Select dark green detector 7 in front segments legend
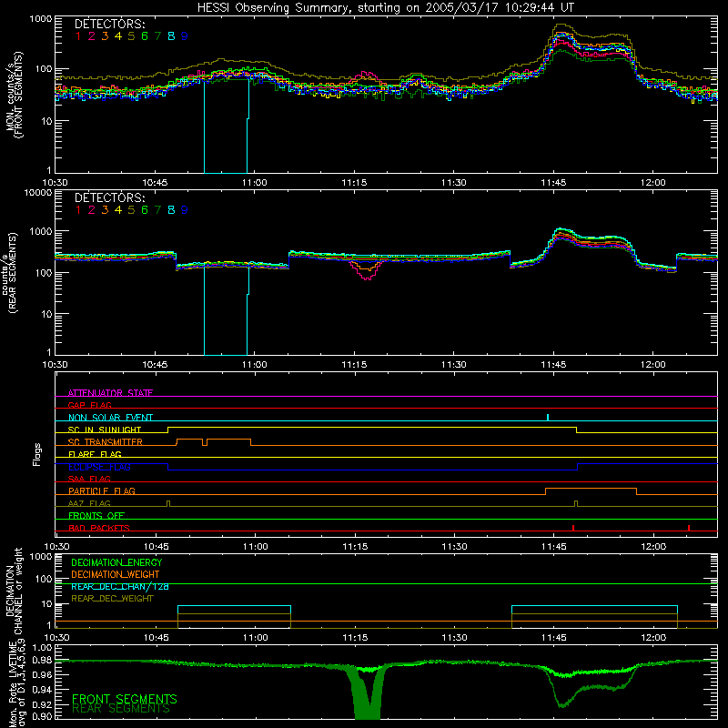The height and width of the screenshot is (728, 728). [157, 36]
